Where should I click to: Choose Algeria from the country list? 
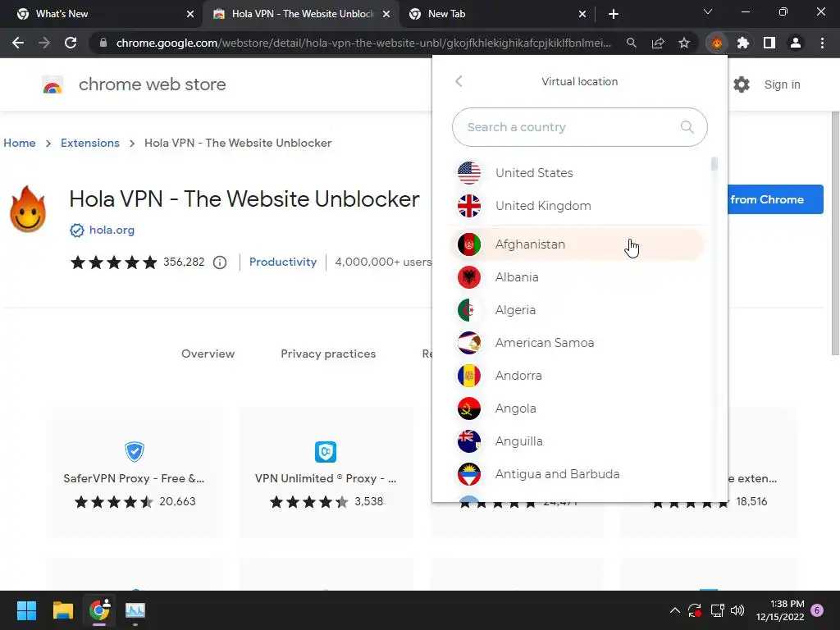[577, 309]
